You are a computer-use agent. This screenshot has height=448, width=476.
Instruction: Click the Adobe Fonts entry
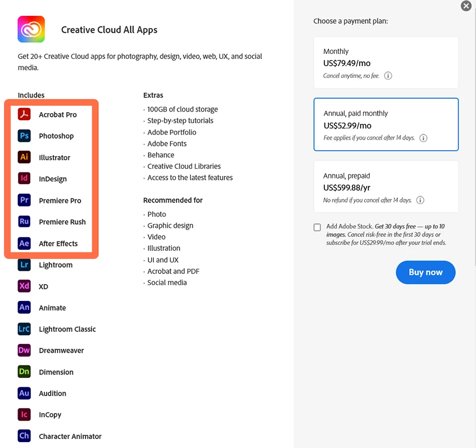click(167, 143)
